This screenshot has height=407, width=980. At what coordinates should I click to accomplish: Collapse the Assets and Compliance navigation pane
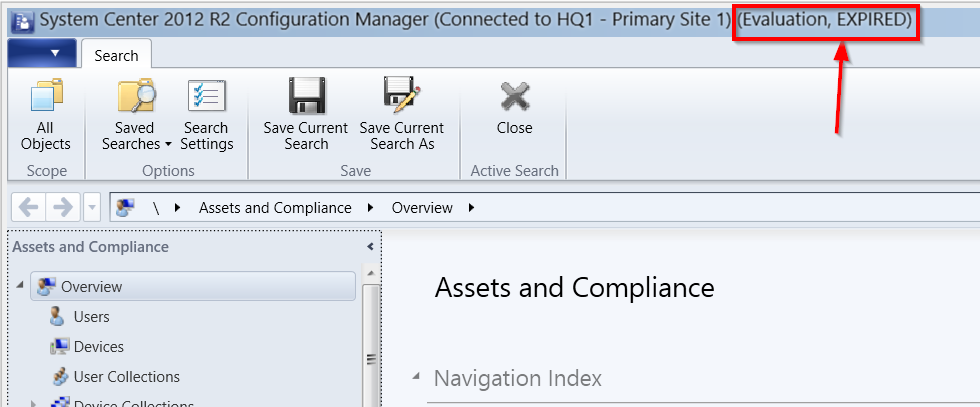pos(371,247)
